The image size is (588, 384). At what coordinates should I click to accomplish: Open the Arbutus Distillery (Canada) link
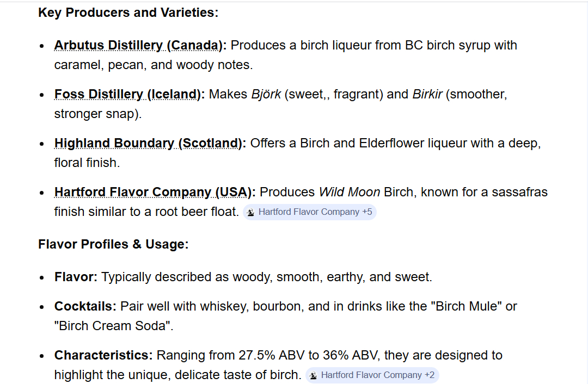point(140,45)
